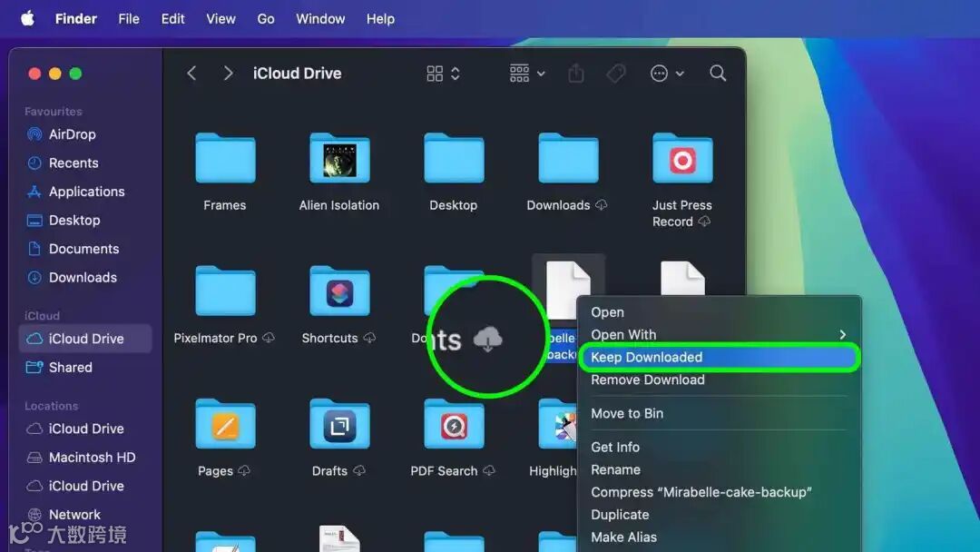Viewport: 980px width, 552px height.
Task: Select the Alien Isolation folder
Action: pos(339,158)
